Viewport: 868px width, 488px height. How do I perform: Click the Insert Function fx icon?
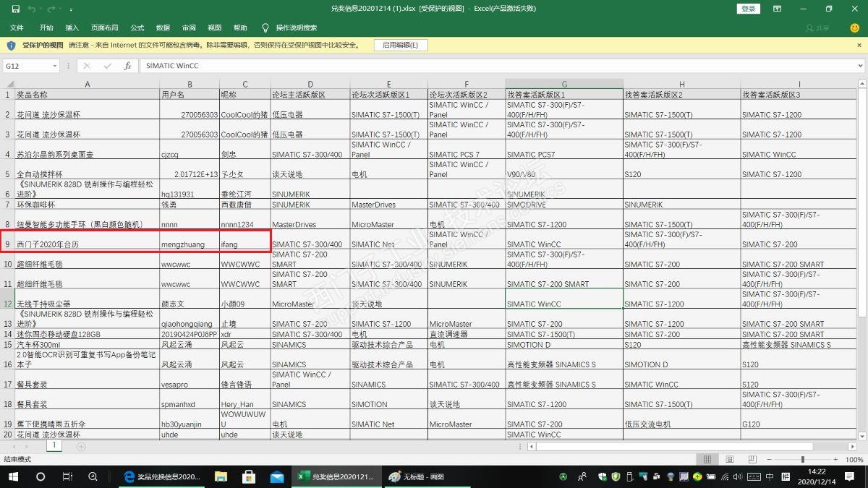pos(127,65)
